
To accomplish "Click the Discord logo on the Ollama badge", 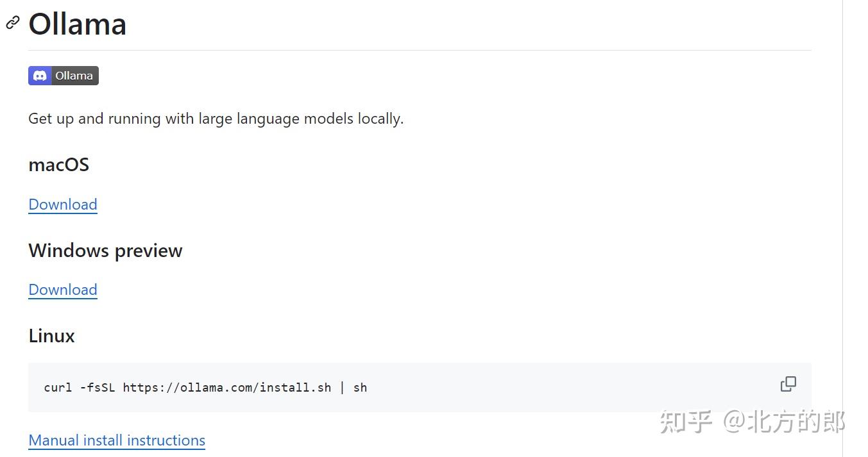I will [x=40, y=75].
